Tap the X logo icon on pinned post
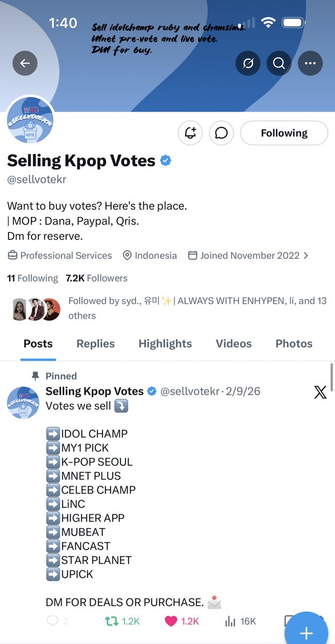Image resolution: width=335 pixels, height=644 pixels. [x=320, y=392]
